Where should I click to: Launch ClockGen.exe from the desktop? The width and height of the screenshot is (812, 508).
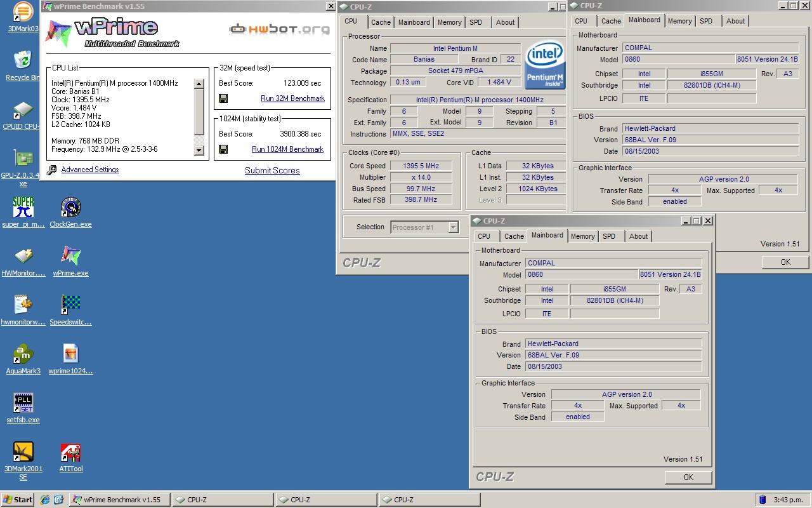point(70,212)
